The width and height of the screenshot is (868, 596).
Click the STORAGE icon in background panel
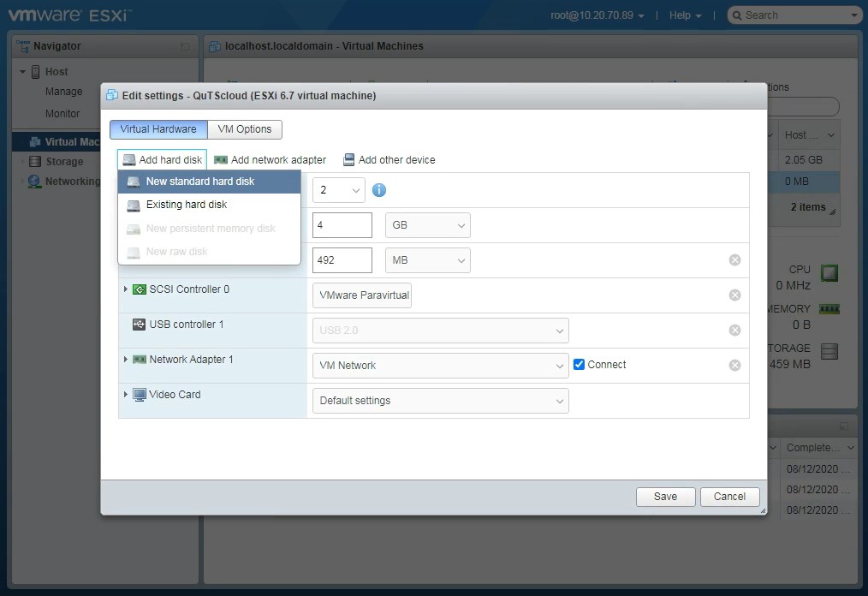coord(829,352)
